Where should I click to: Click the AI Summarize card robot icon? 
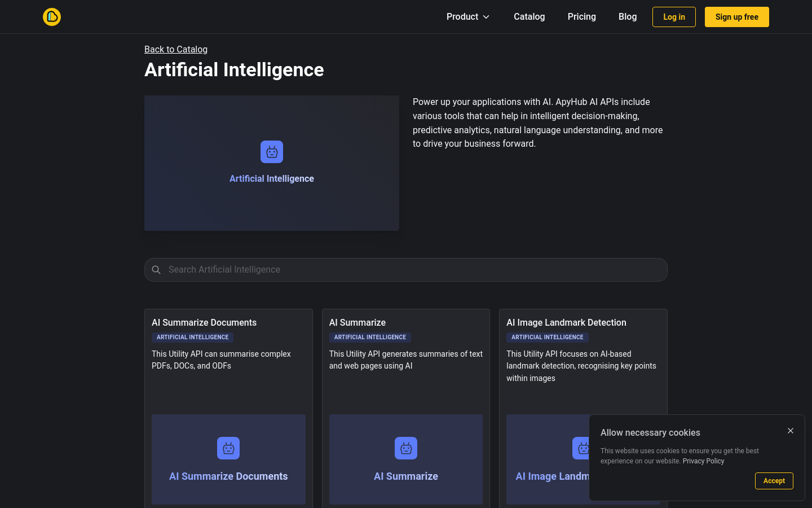point(405,448)
